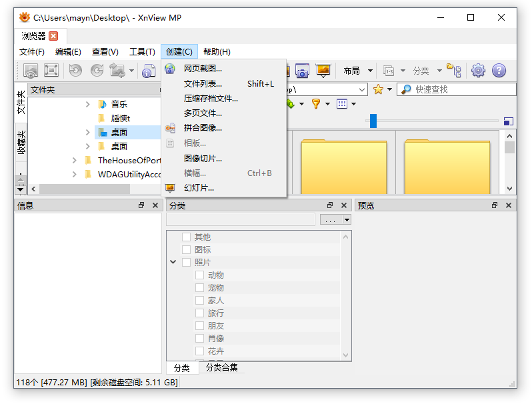
Task: Open the 分类 toolbar dropdown arrow
Action: 439,71
